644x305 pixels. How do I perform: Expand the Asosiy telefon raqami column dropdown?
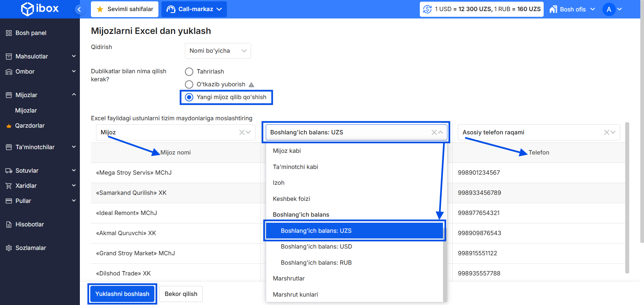(613, 132)
